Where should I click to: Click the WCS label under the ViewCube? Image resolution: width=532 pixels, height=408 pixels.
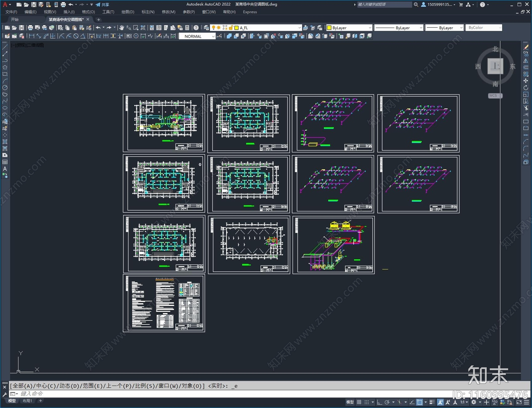(493, 96)
